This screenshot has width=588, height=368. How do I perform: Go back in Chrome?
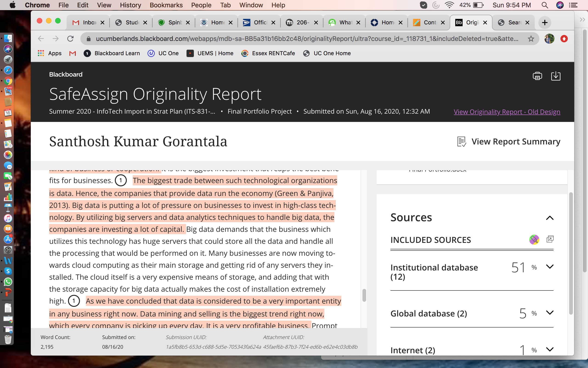pos(41,39)
